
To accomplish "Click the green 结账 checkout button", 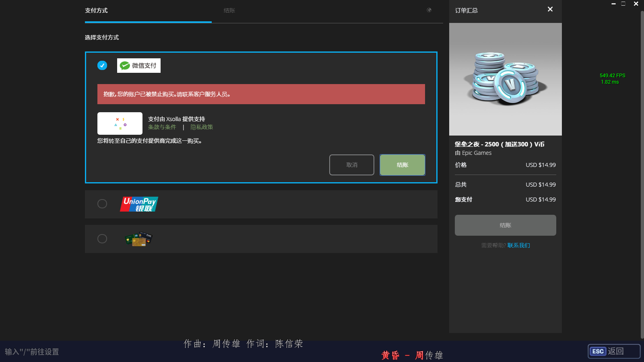I will (402, 165).
